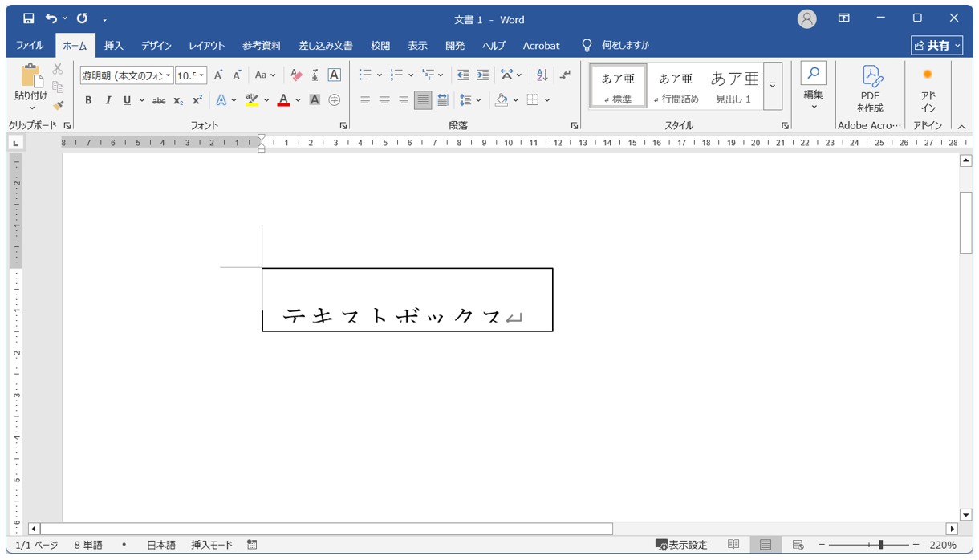This screenshot has height=560, width=979.
Task: Toggle justify alignment
Action: (x=423, y=100)
